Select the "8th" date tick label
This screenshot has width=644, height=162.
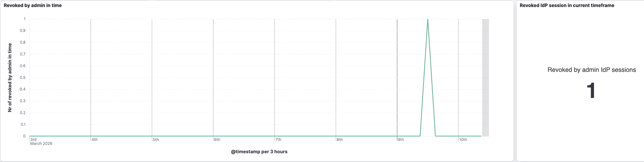(340, 140)
